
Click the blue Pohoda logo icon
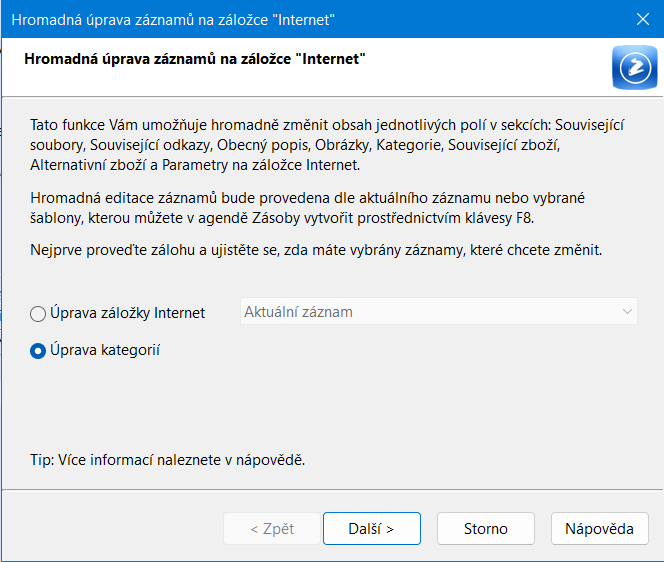click(632, 68)
